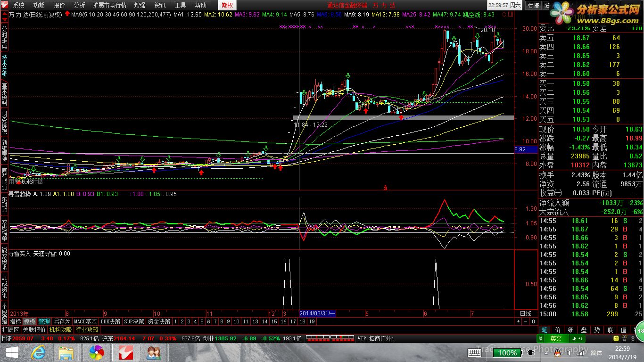Screen dimensions: 644x362
Task: Select the 盘 tab in quote panel
Action: point(584,330)
